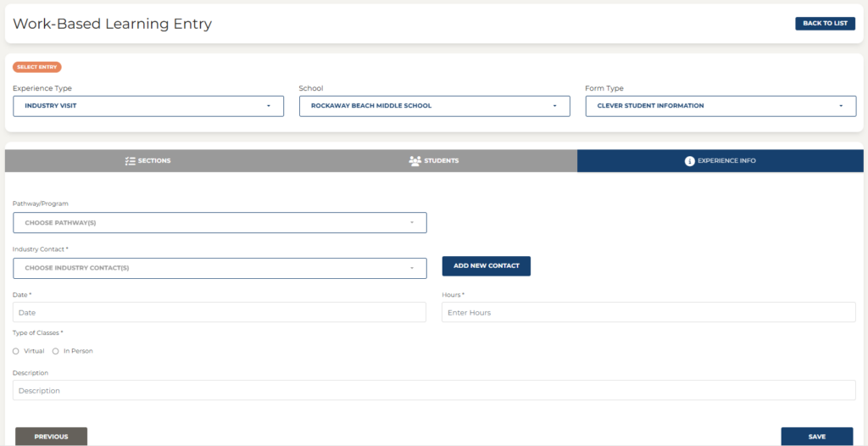Screen dimensions: 868x446
Task: Focus the Enter Hours input field
Action: 648,313
